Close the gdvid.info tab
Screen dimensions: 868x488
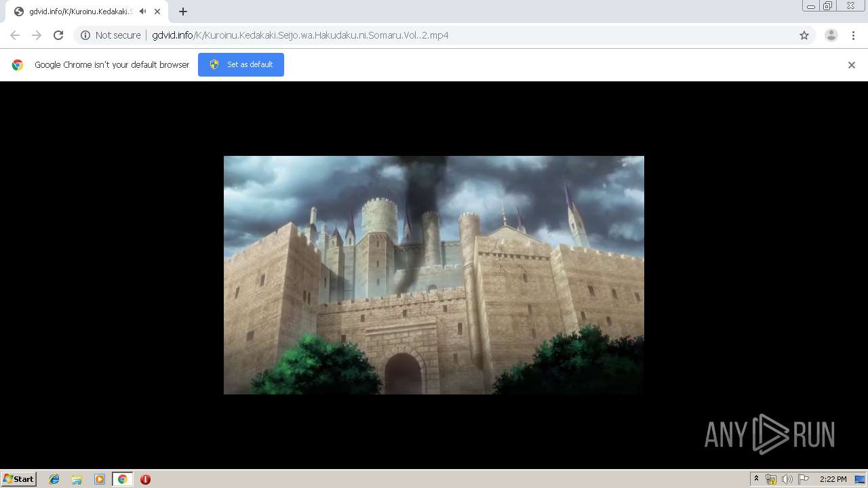click(157, 12)
